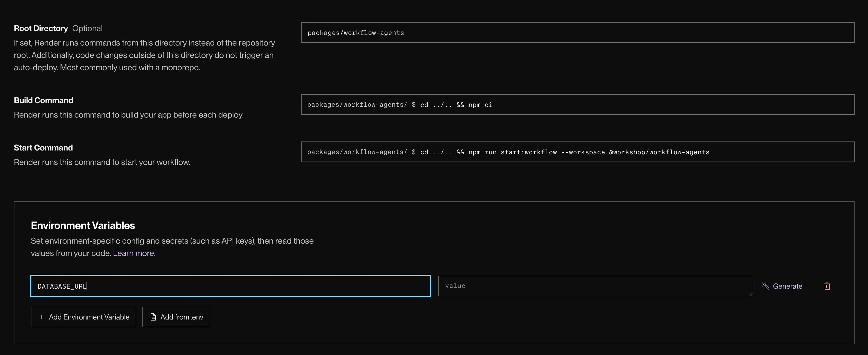This screenshot has height=355, width=868.
Task: Click the magic wand Generate icon
Action: (765, 286)
